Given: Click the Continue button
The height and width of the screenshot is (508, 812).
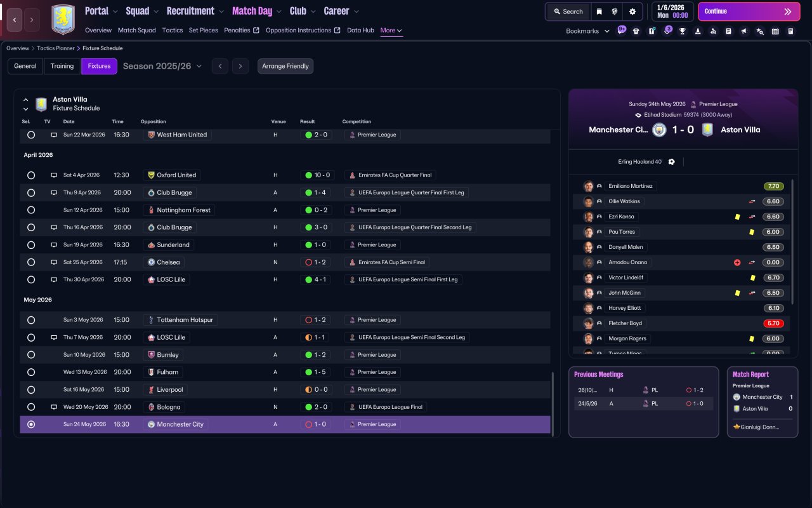Looking at the screenshot, I should [x=749, y=11].
